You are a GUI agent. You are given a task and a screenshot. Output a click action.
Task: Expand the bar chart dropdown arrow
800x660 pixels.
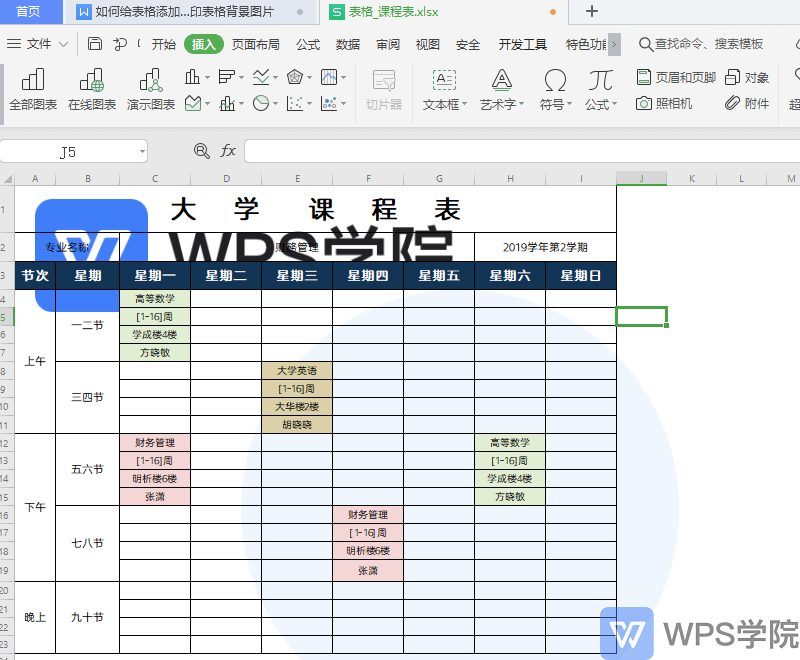pyautogui.click(x=241, y=78)
